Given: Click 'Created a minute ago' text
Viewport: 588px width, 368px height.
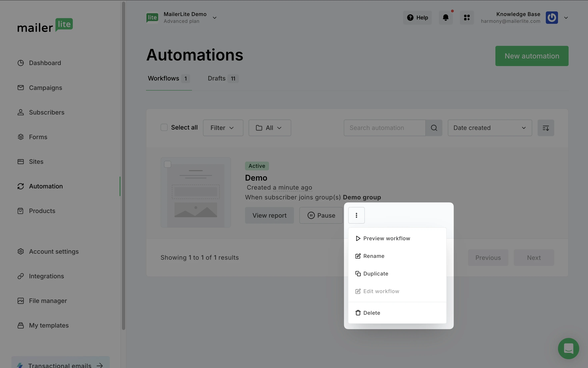Looking at the screenshot, I should point(279,187).
